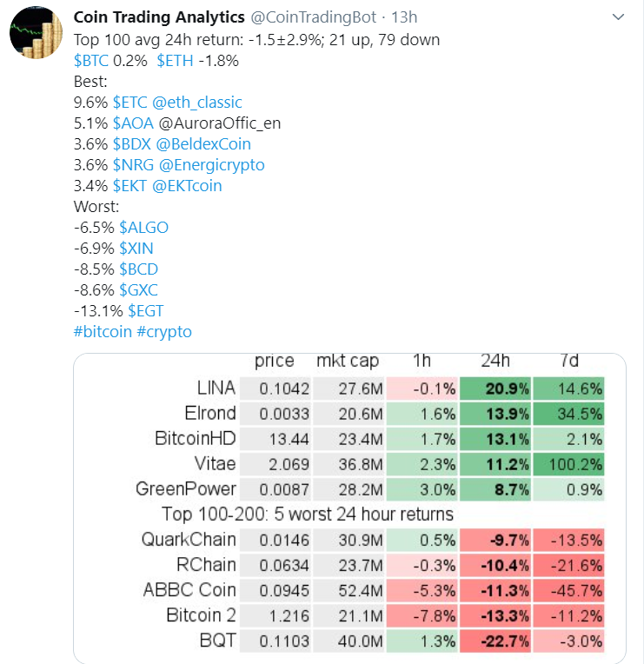Open the @EKTcoin mention

187,186
